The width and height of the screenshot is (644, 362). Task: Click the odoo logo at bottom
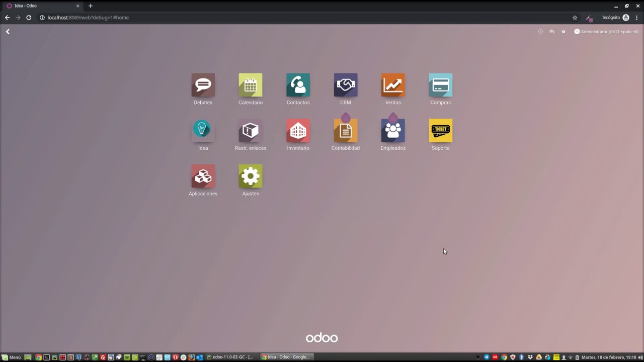tap(322, 338)
